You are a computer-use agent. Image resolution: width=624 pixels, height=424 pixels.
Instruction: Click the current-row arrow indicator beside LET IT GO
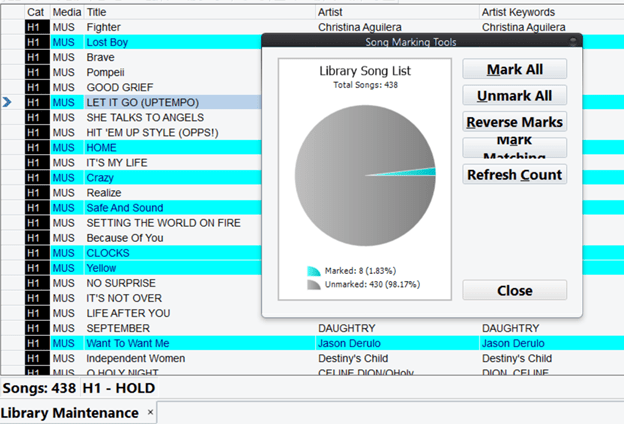coord(9,102)
